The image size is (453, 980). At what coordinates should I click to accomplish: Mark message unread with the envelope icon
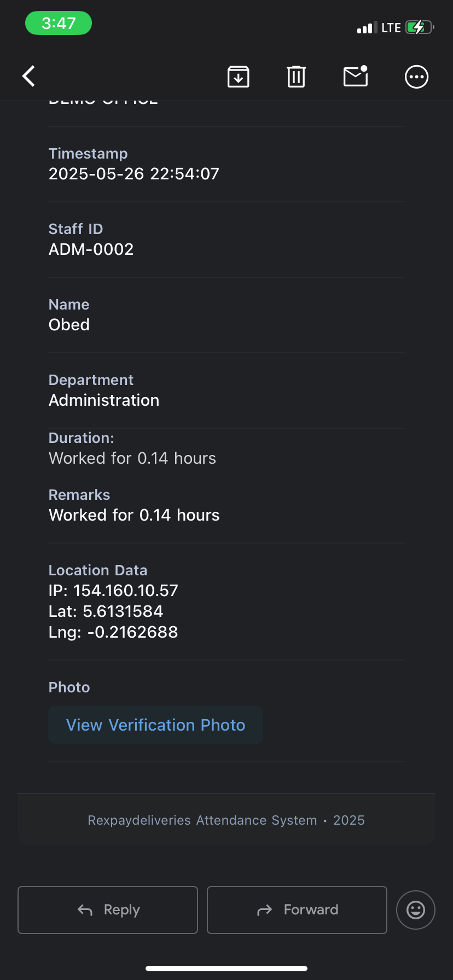click(356, 76)
